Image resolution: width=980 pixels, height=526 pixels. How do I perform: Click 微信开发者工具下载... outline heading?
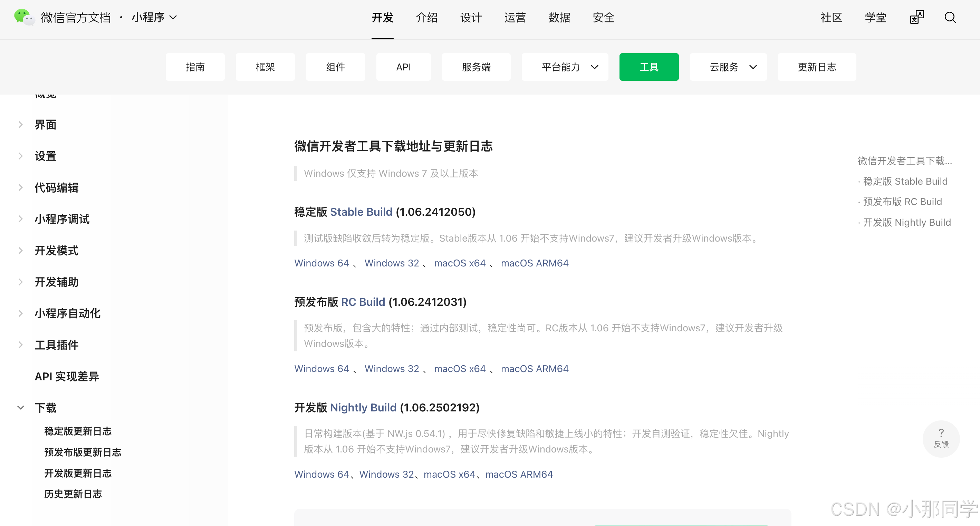[x=905, y=160]
